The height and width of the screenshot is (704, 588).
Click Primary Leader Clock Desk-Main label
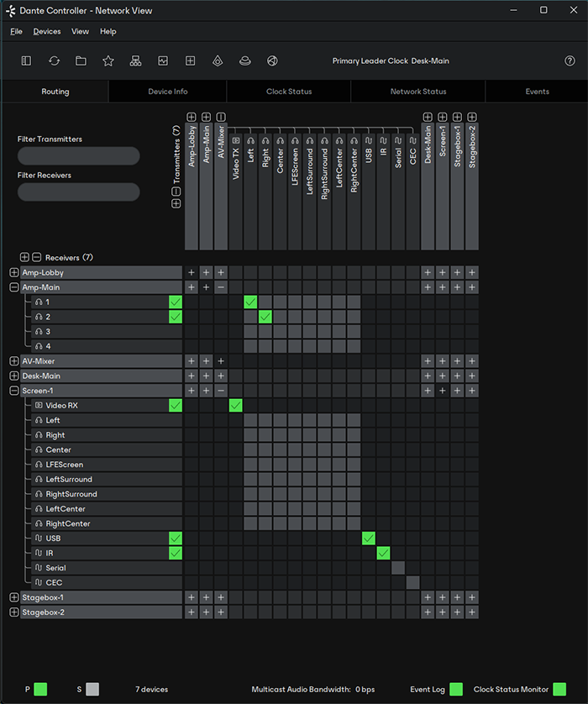click(x=391, y=61)
